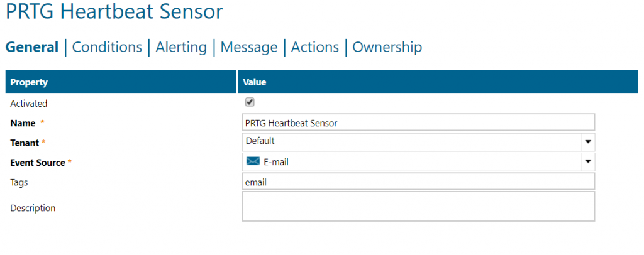Select the Message tab
The image size is (644, 255).
(249, 47)
